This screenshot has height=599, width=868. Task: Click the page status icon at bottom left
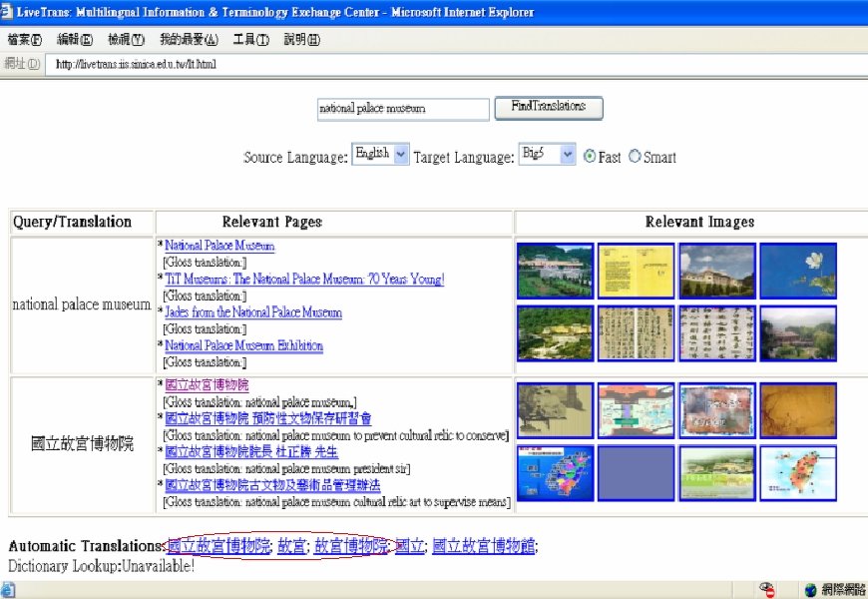click(7, 590)
